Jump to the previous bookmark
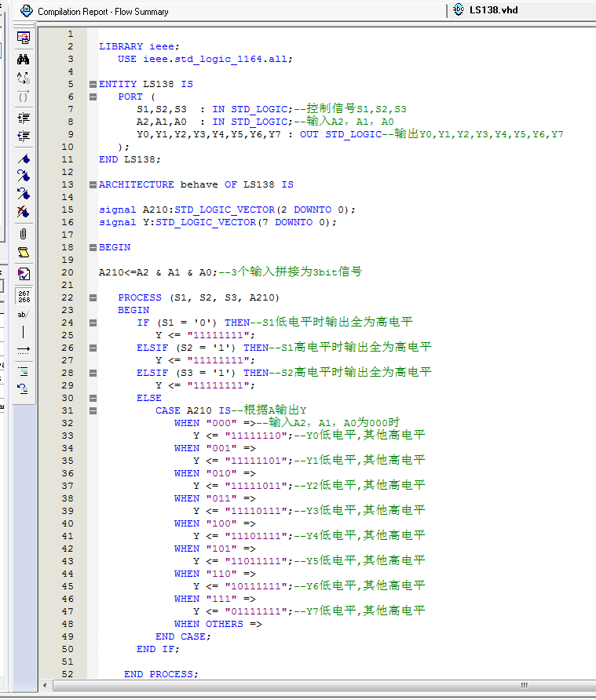Screen dimensions: 596x700 click(x=24, y=193)
